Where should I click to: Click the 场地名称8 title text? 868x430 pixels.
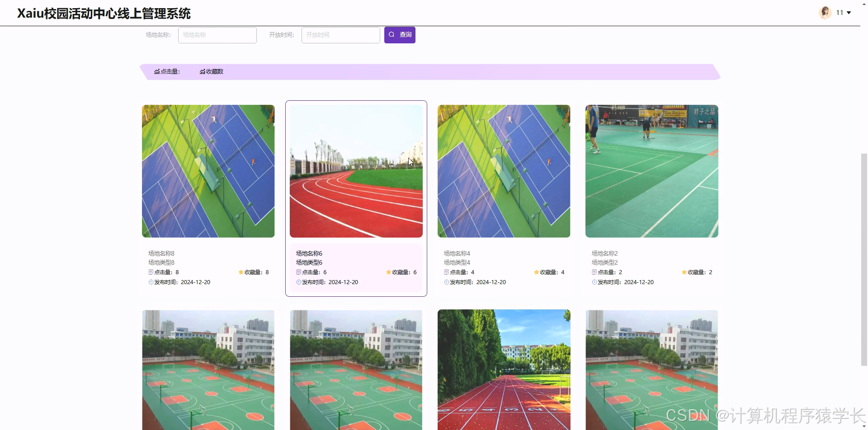(x=161, y=253)
